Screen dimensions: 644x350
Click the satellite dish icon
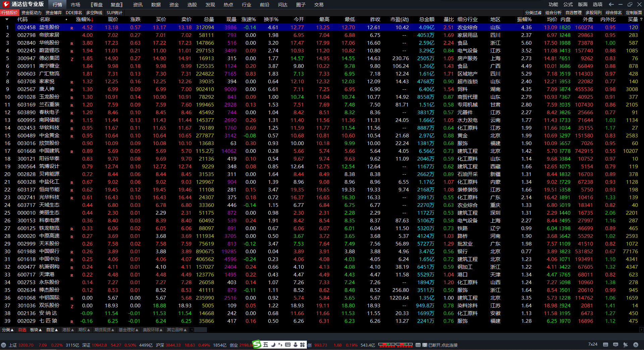point(626,345)
